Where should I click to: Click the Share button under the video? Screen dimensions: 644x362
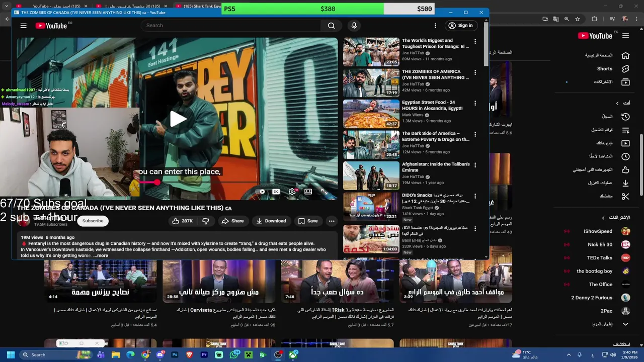tap(232, 221)
